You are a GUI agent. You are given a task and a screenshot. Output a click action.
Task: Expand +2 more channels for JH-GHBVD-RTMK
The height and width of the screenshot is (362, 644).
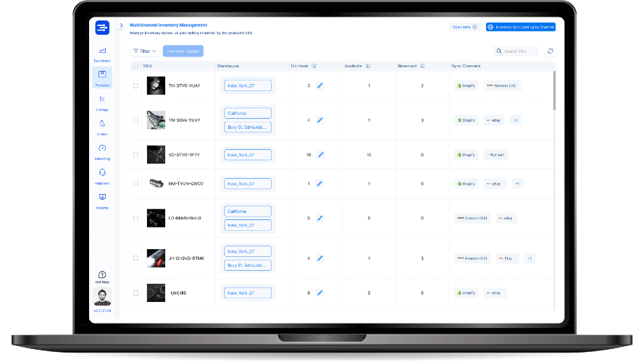(530, 258)
